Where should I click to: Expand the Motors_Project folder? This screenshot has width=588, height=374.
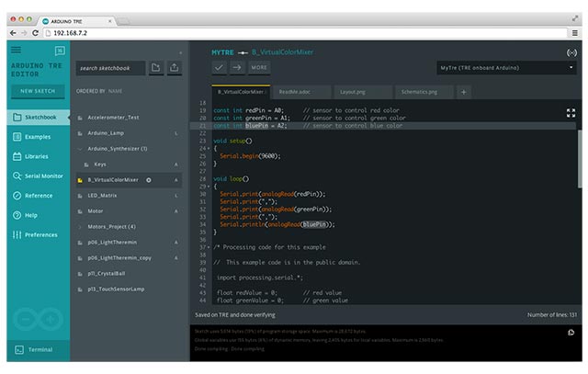[x=81, y=226]
